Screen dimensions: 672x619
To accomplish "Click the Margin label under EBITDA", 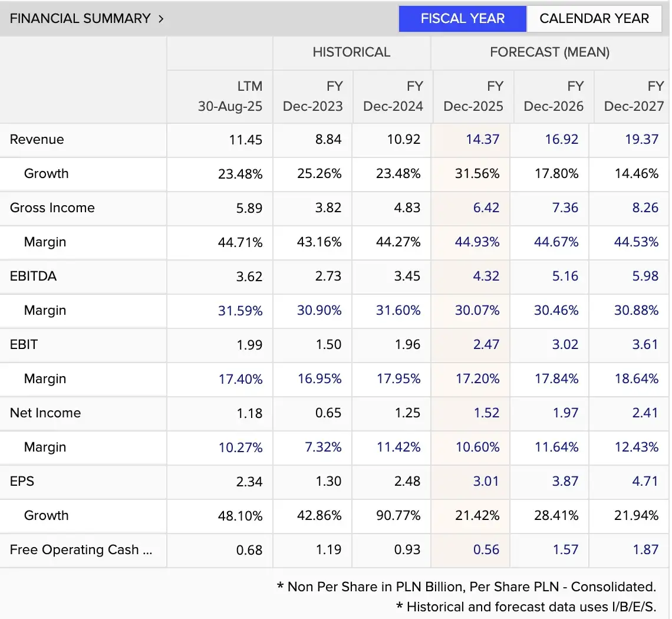I will (45, 310).
